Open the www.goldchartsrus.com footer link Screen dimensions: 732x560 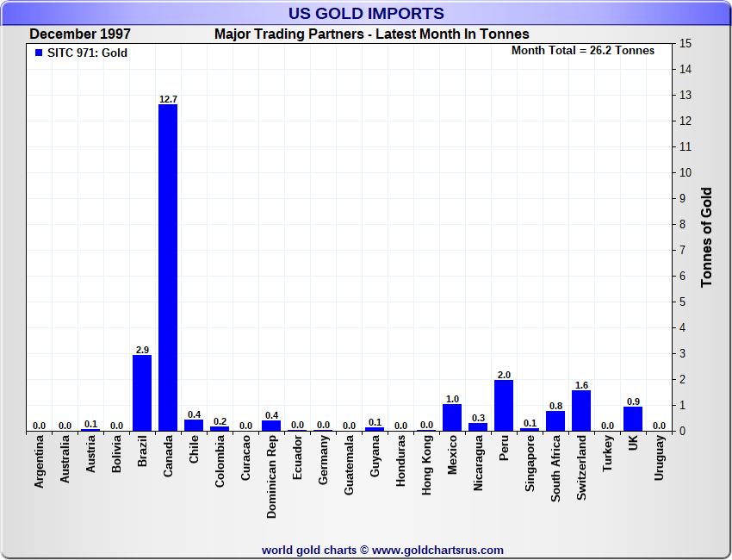pyautogui.click(x=437, y=551)
